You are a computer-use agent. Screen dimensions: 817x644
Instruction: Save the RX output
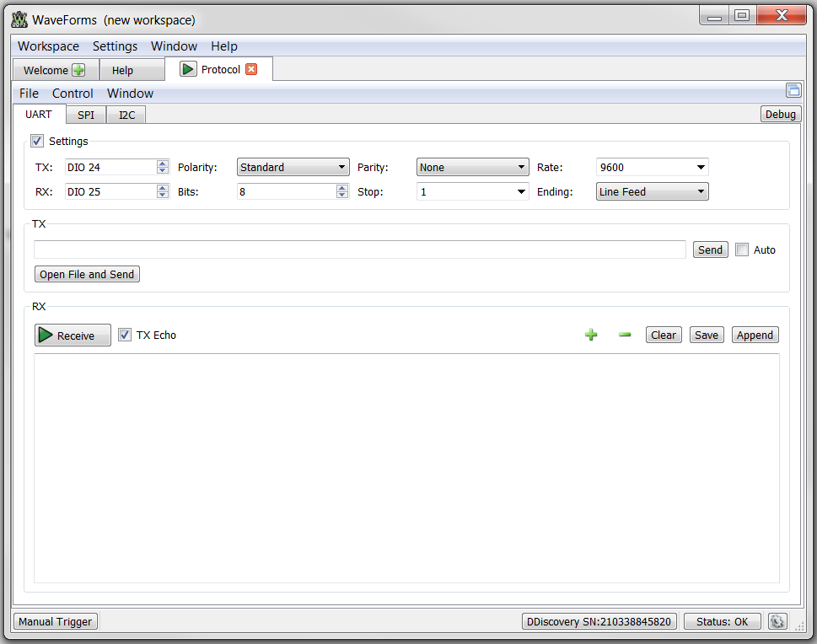coord(707,335)
